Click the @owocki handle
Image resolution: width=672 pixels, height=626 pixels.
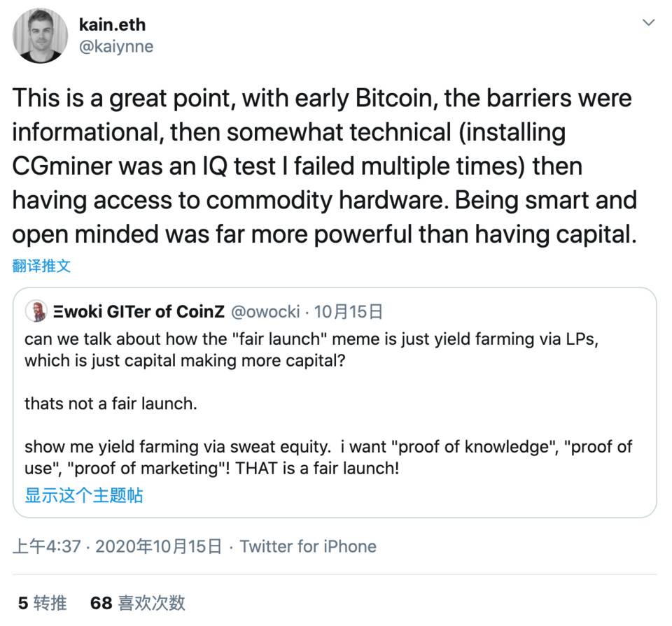click(265, 311)
